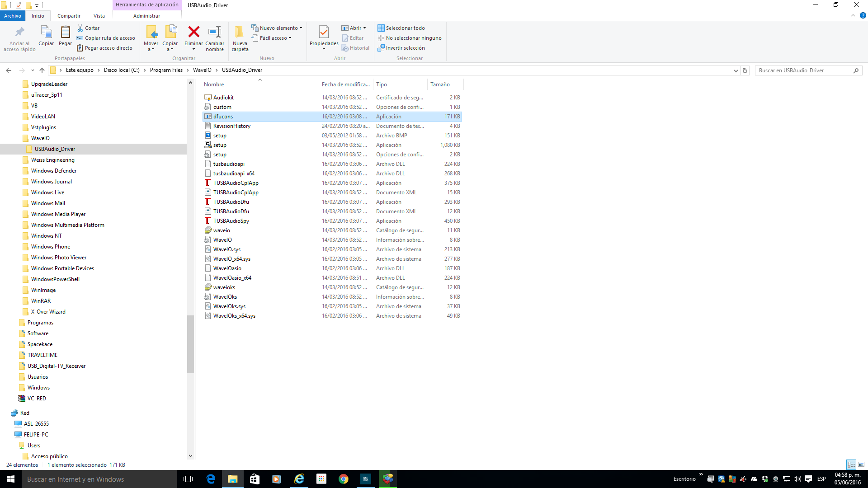Click Herramientas de aplicación tab header

coord(147,5)
